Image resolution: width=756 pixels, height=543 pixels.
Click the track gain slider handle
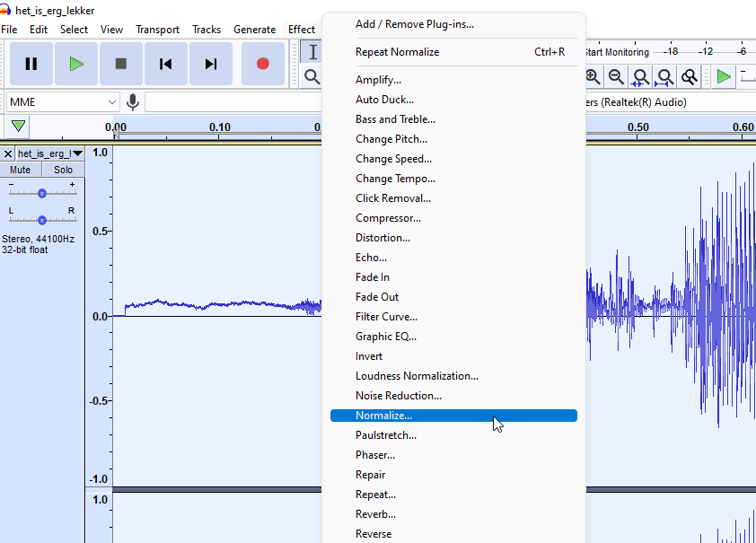(42, 193)
